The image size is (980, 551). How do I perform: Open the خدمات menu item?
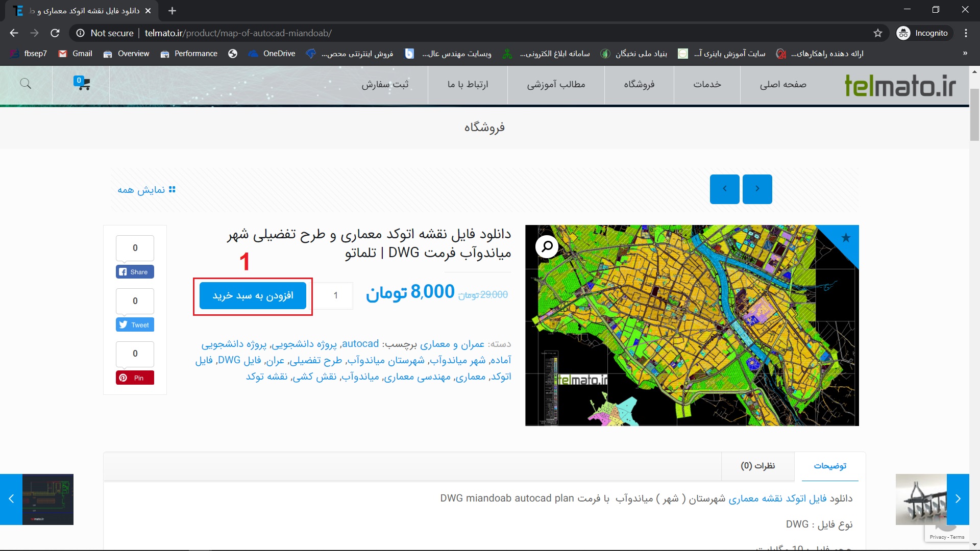pyautogui.click(x=707, y=85)
